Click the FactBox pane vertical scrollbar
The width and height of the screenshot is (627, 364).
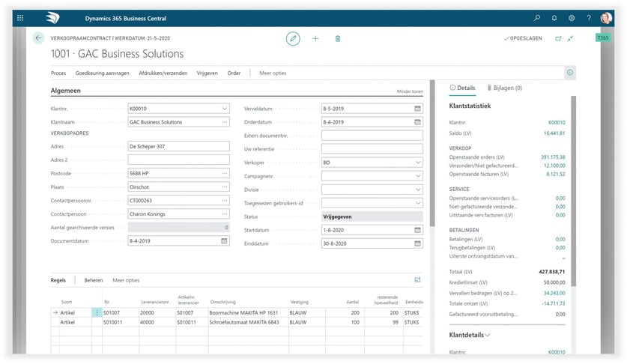point(573,191)
